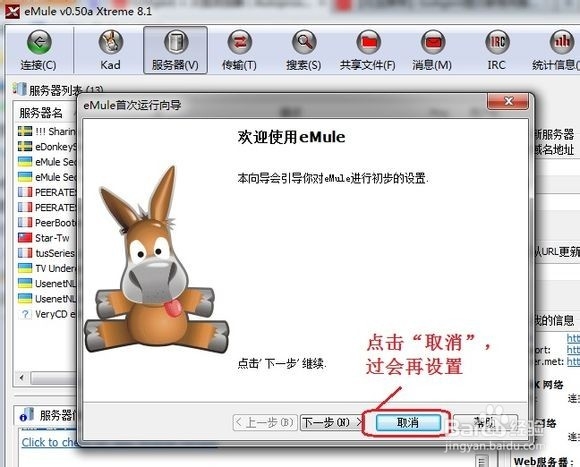
Task: Select the Servers (服务器) toolbar icon
Action: 175,51
